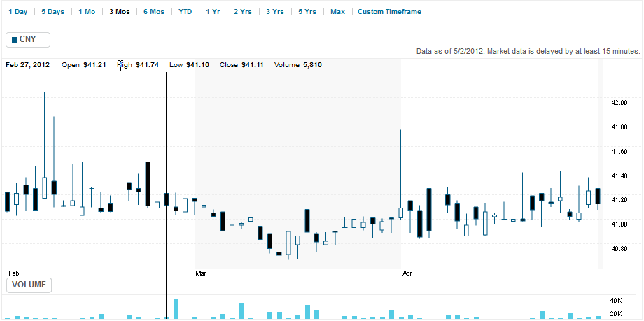Click the CNY symbol legend button
This screenshot has height=321, width=644.
point(28,40)
